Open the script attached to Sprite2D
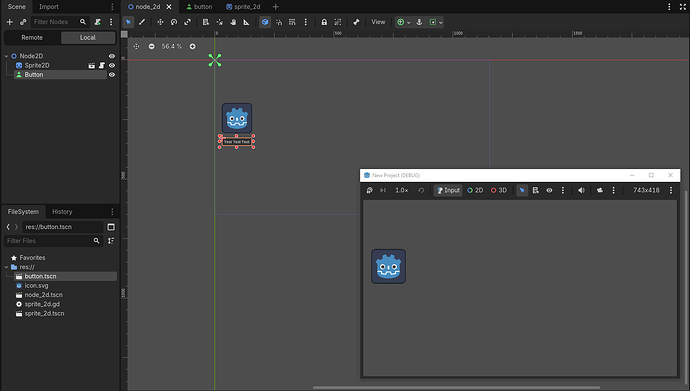The width and height of the screenshot is (690, 391). [102, 66]
